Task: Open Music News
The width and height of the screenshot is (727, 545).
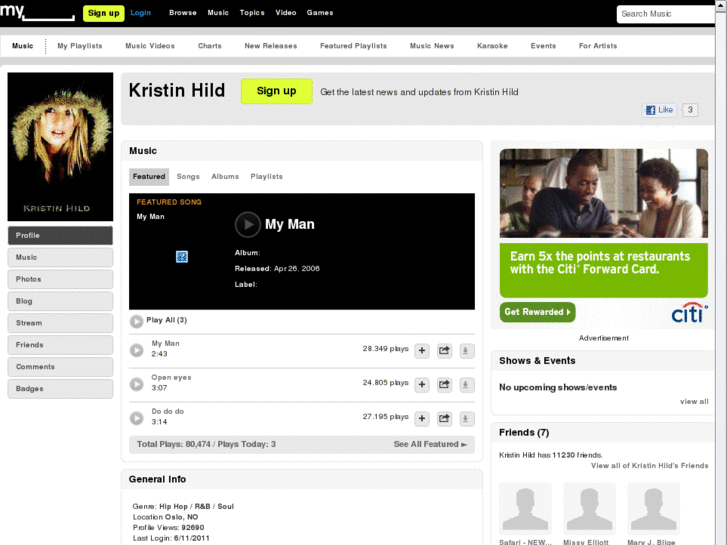Action: click(x=432, y=46)
